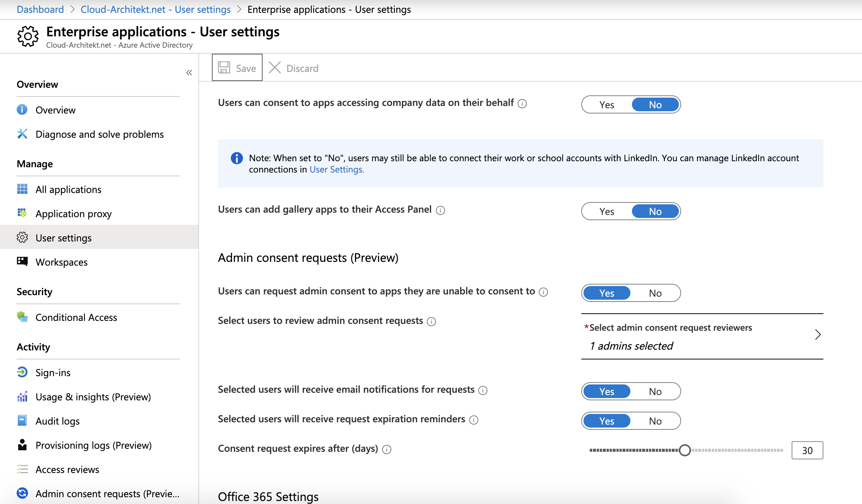Image resolution: width=862 pixels, height=504 pixels.
Task: Click the All applications grid icon
Action: [x=22, y=189]
